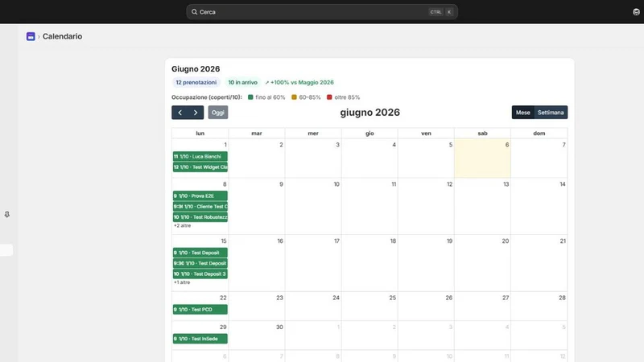
Task: Focus the Cerca search field
Action: (322, 12)
